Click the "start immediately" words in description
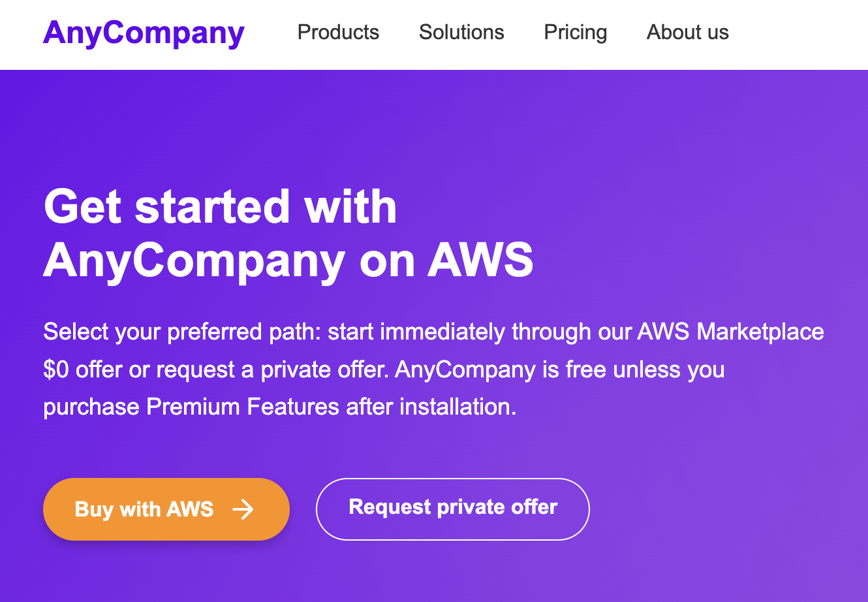 coord(416,332)
